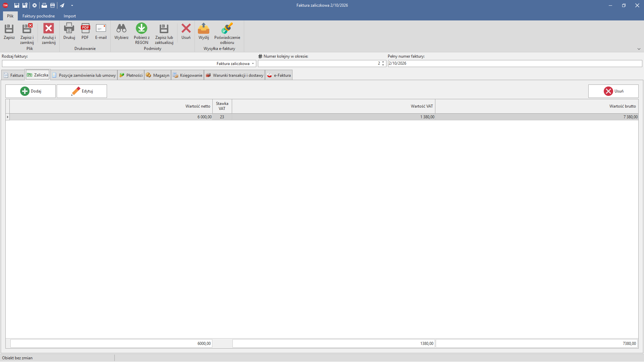Switch to the Płatności tab
Screen dimensions: 644x362
click(131, 75)
